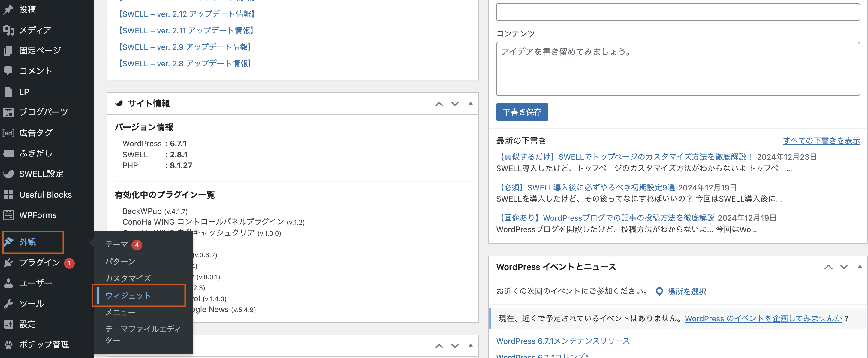Open WordPress 6.7.1メンテナンスリリース news link
868x358 pixels.
563,341
